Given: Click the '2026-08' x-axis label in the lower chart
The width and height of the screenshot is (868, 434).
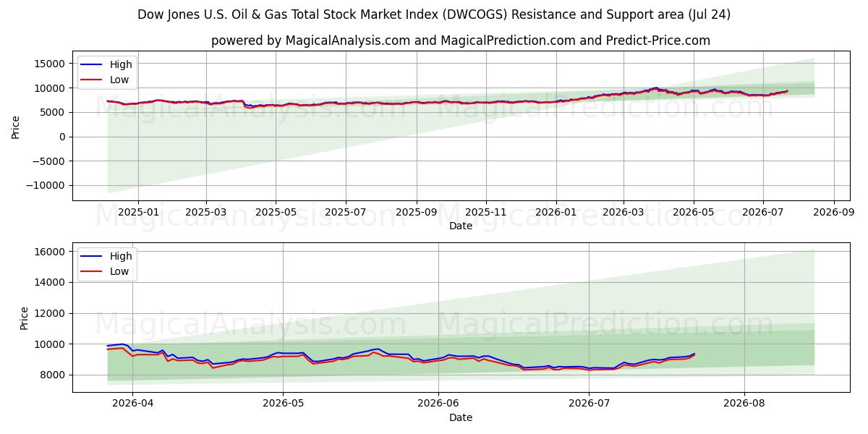Looking at the screenshot, I should (x=744, y=404).
